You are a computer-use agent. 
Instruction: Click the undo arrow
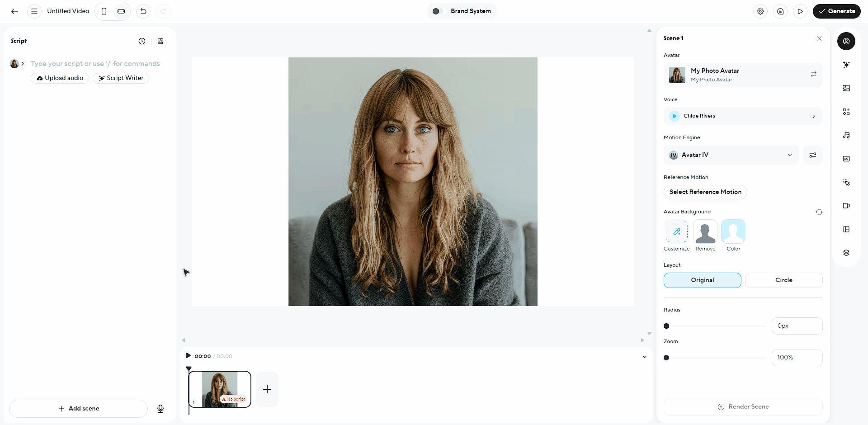pyautogui.click(x=143, y=11)
